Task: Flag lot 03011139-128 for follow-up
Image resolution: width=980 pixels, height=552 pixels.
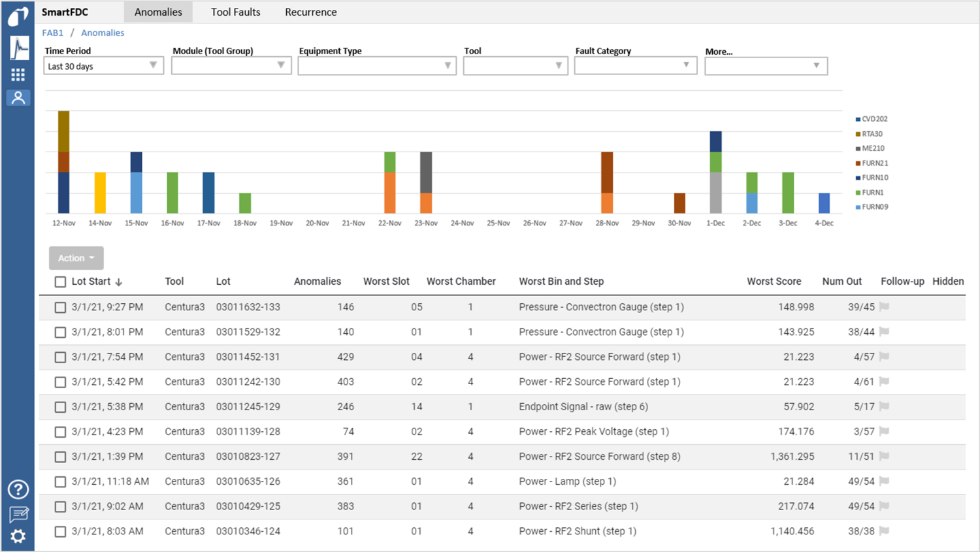Action: 885,431
